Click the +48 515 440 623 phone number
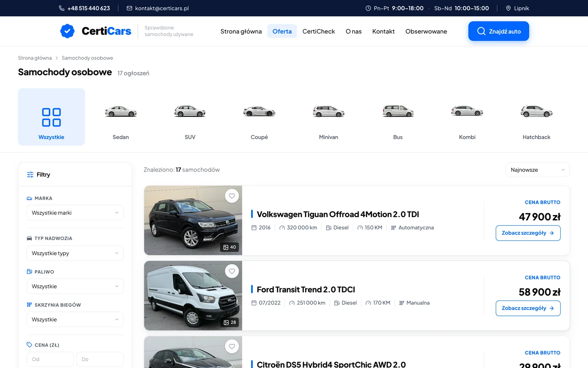Viewport: 588px width, 368px height. [89, 8]
